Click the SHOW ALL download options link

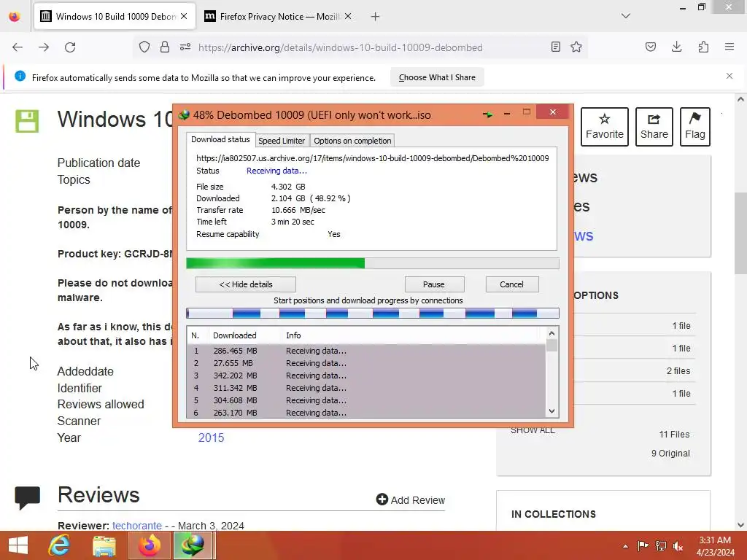tap(533, 430)
